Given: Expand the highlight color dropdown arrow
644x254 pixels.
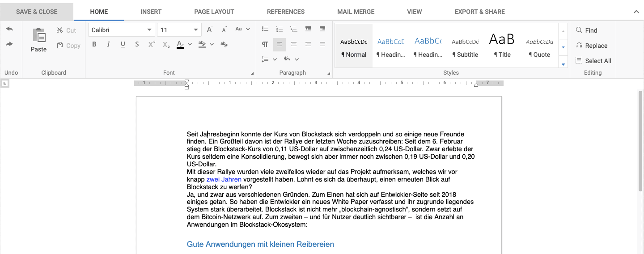Looking at the screenshot, I should (x=212, y=44).
